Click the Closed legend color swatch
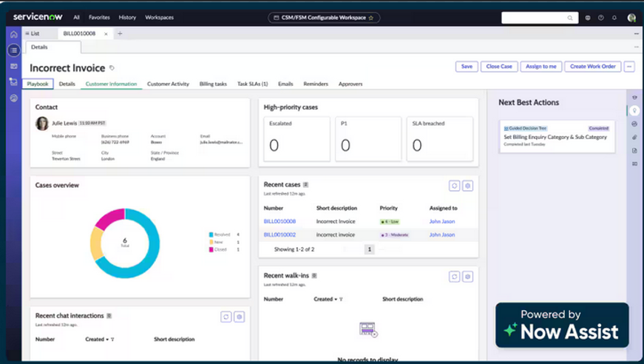This screenshot has width=644, height=364. coord(211,249)
